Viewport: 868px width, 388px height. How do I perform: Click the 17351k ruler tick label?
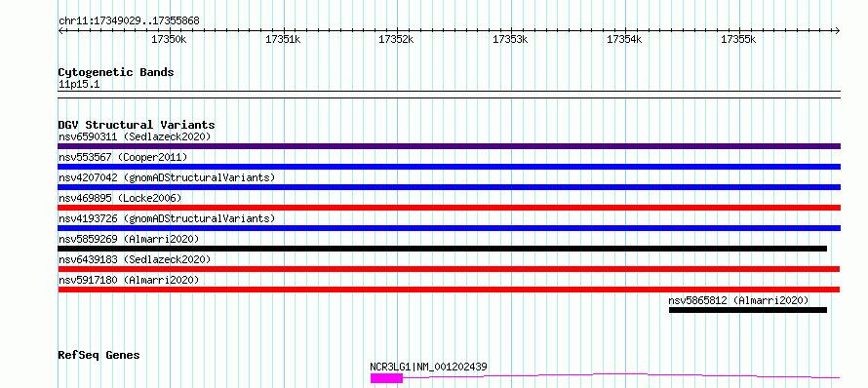pyautogui.click(x=284, y=39)
